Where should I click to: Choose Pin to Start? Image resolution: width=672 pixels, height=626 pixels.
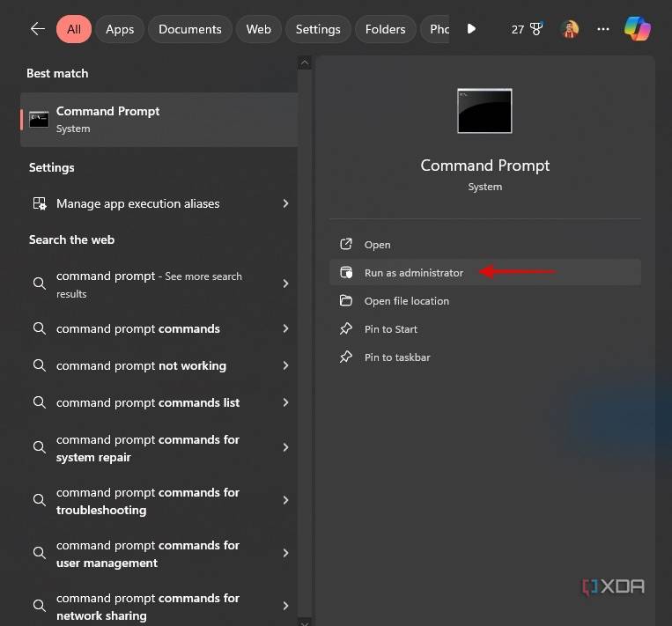coord(485,329)
